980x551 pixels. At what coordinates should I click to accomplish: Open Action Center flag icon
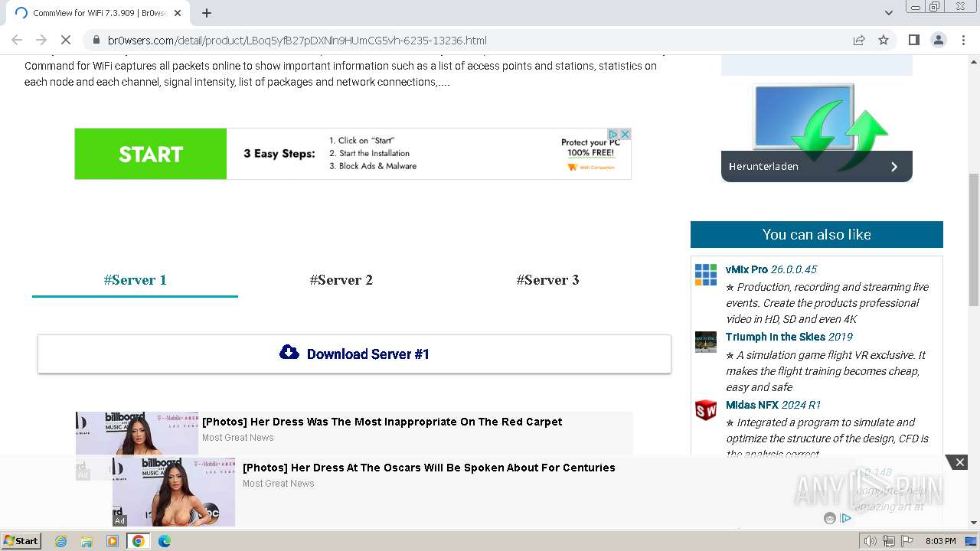(x=907, y=541)
